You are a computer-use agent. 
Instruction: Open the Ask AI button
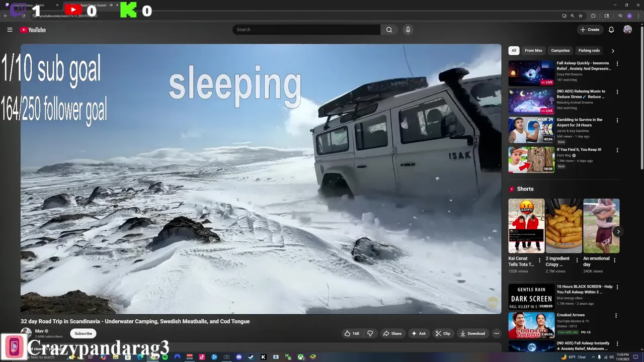click(x=419, y=333)
